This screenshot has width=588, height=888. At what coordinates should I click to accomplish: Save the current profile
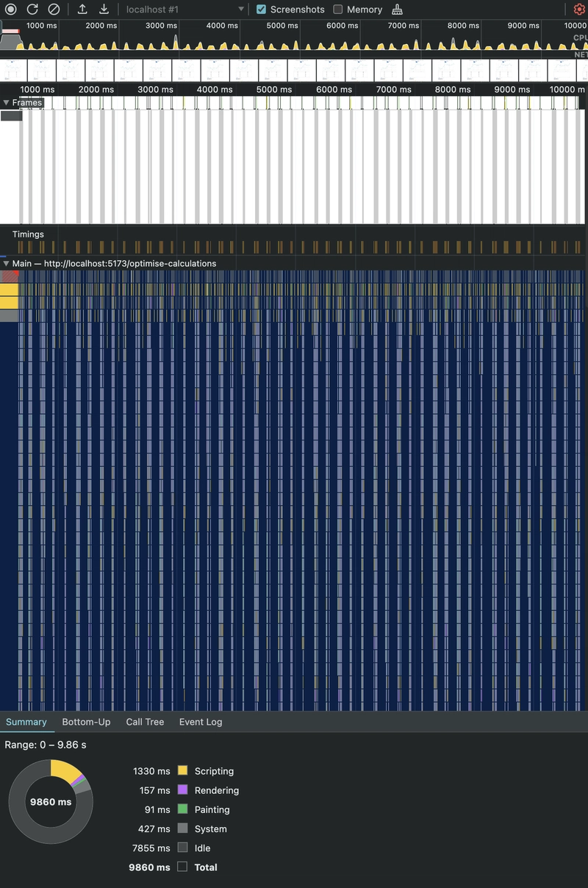click(x=104, y=10)
